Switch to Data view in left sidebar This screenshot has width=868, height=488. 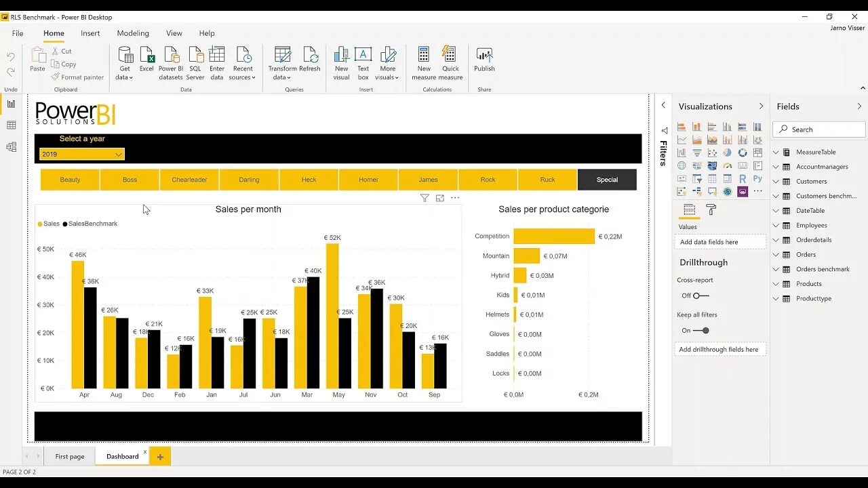point(11,125)
